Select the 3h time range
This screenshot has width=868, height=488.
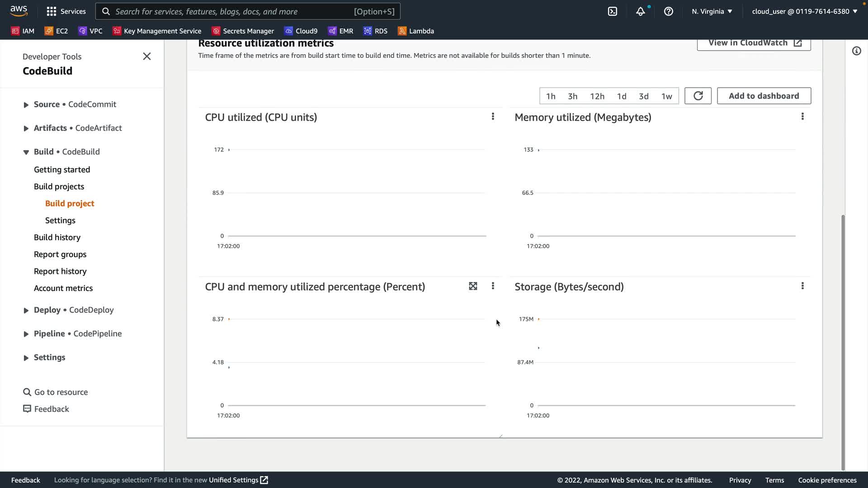click(x=572, y=96)
